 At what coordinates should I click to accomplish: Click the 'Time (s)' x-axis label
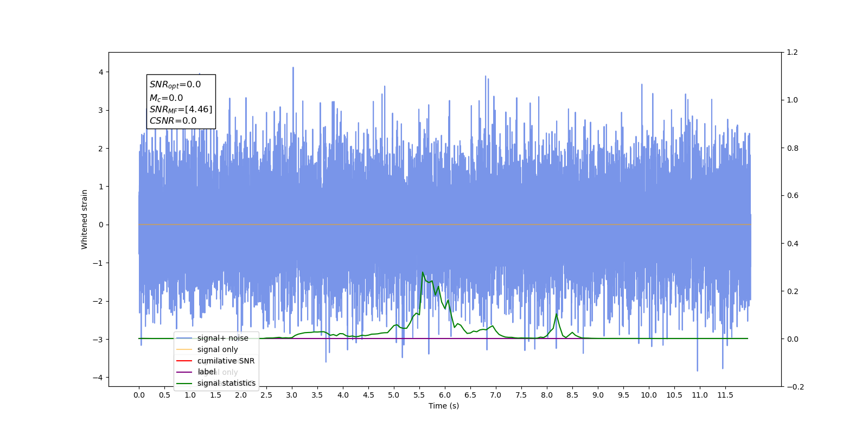[444, 406]
